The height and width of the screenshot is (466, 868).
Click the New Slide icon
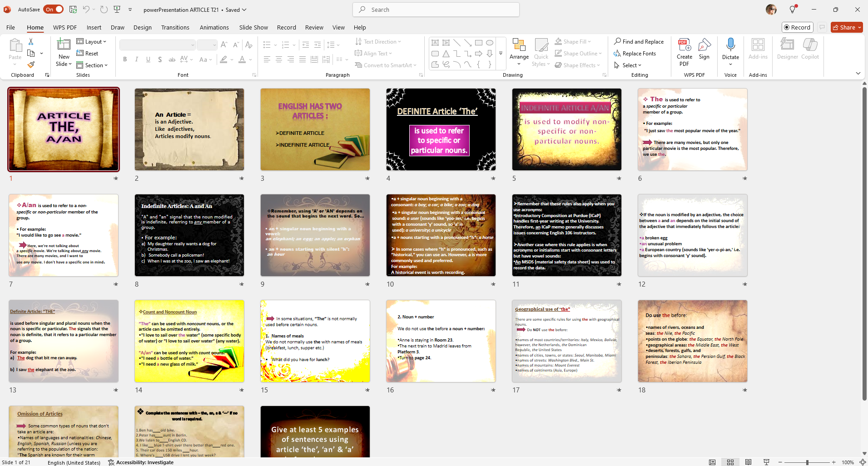64,45
